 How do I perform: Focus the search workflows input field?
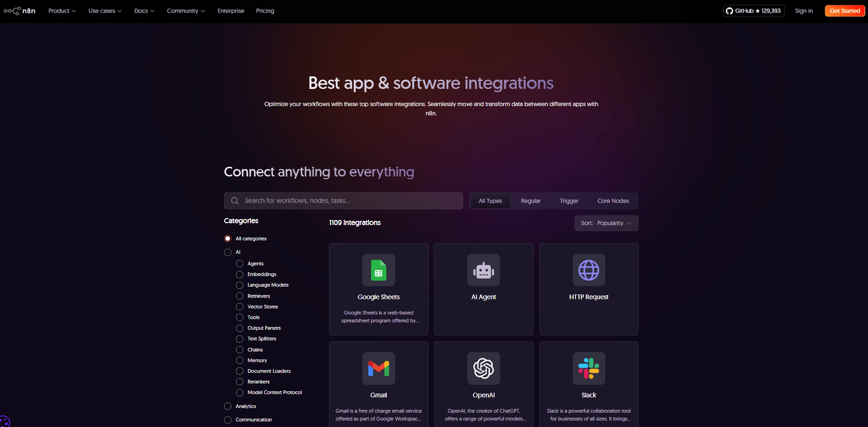(343, 201)
